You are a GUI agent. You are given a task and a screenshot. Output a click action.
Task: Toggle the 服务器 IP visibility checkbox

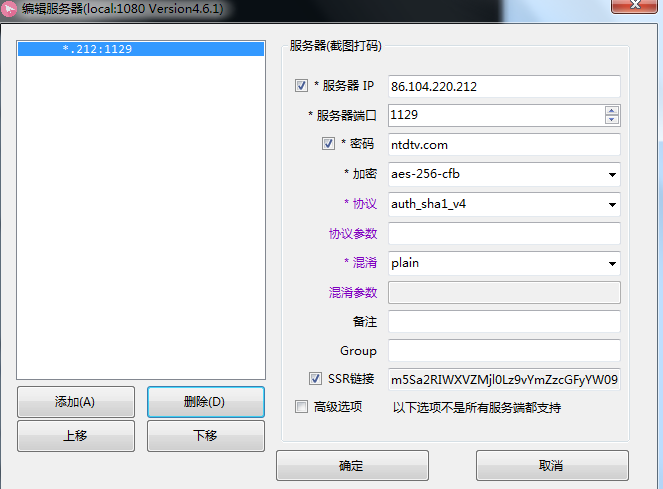302,86
